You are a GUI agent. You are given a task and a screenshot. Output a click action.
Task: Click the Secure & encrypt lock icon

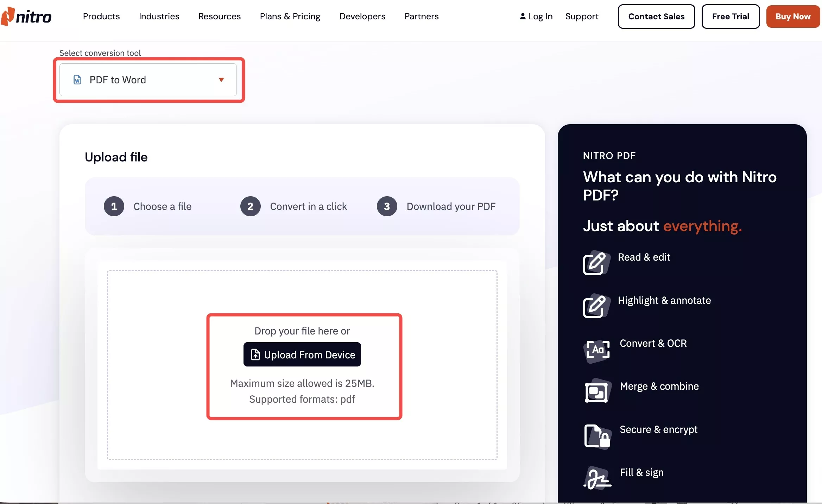click(x=598, y=436)
